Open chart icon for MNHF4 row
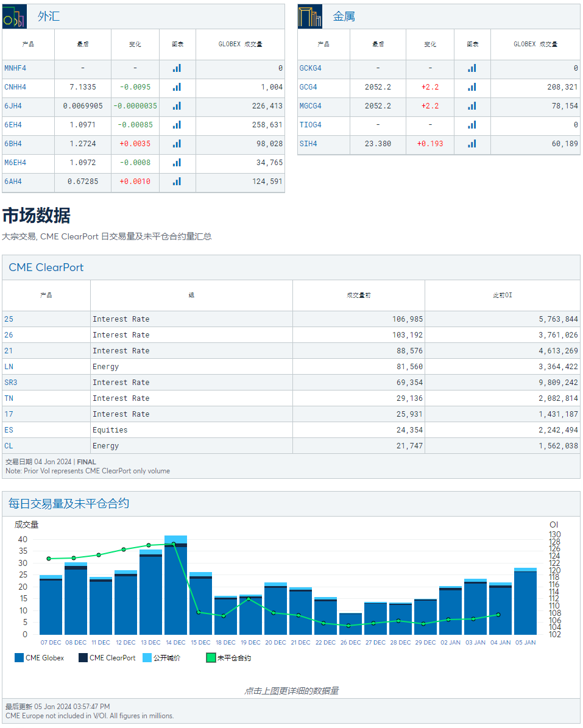The width and height of the screenshot is (583, 728). pos(177,68)
